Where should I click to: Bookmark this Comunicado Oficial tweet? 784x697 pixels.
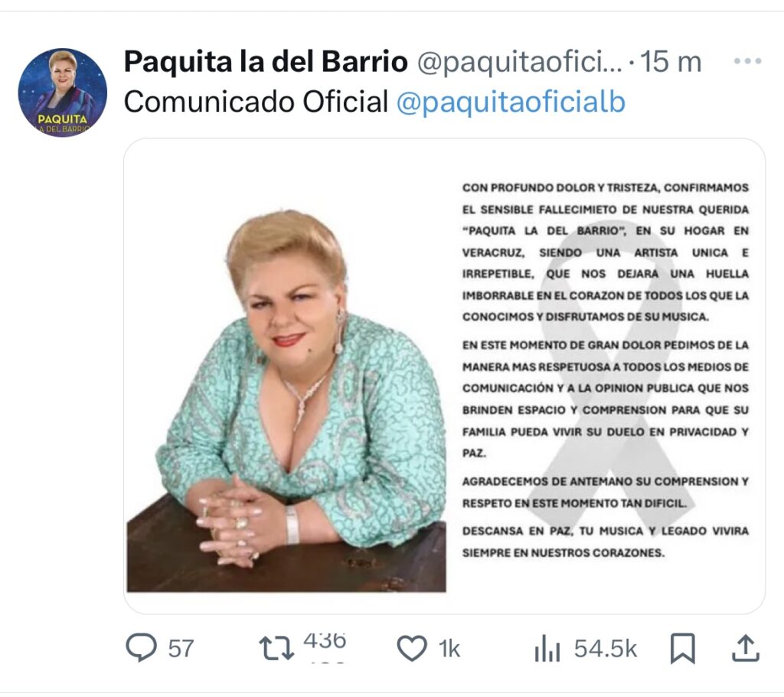pos(682,648)
